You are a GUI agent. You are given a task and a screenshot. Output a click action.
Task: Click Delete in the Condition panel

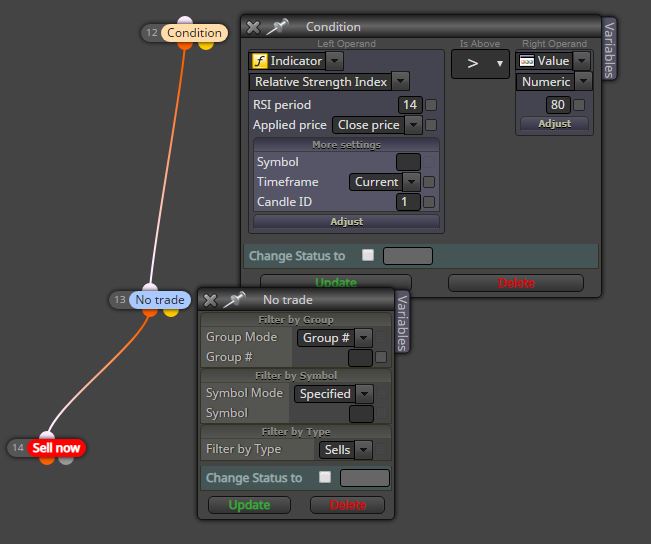pyautogui.click(x=516, y=283)
